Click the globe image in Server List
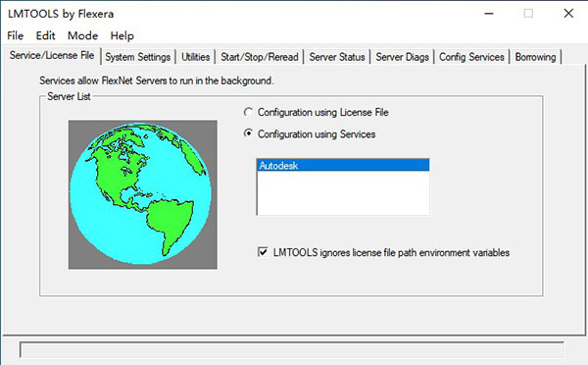 [x=143, y=194]
